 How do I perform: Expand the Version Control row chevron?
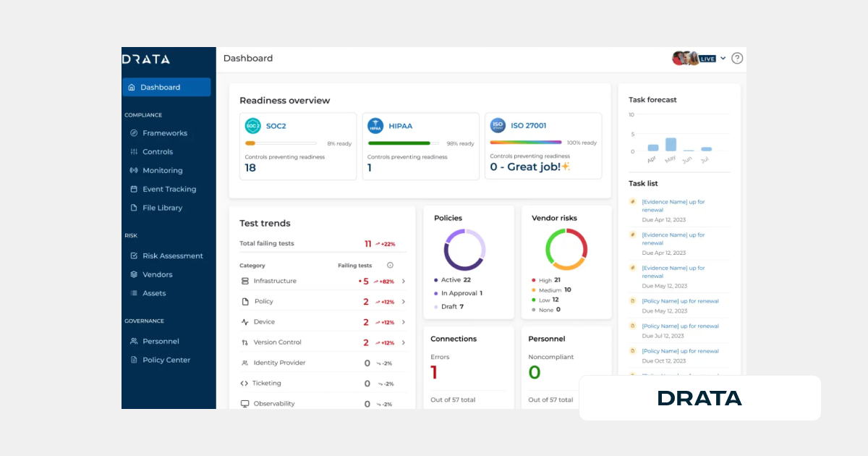click(x=404, y=342)
